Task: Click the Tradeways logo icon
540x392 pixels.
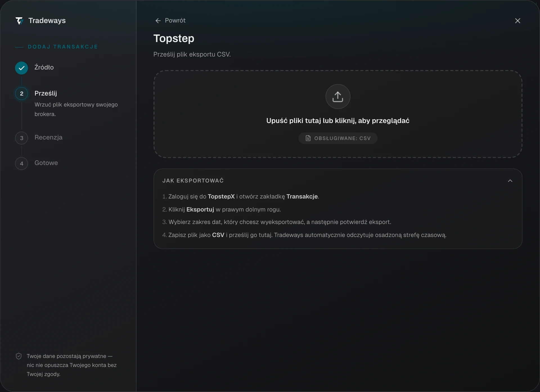Action: point(19,21)
